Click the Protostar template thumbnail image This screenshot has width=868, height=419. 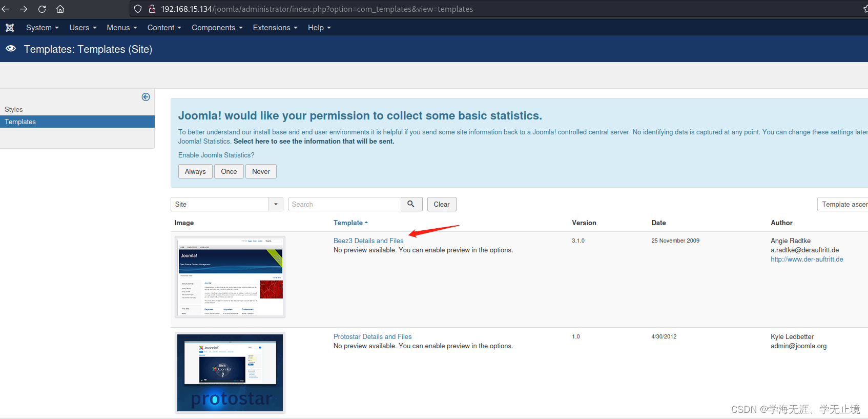(230, 373)
